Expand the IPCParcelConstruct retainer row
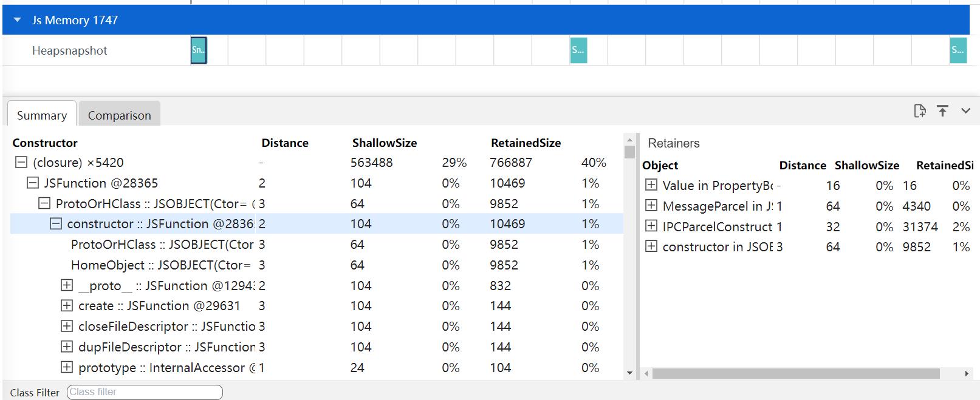Image resolution: width=980 pixels, height=400 pixels. point(651,226)
